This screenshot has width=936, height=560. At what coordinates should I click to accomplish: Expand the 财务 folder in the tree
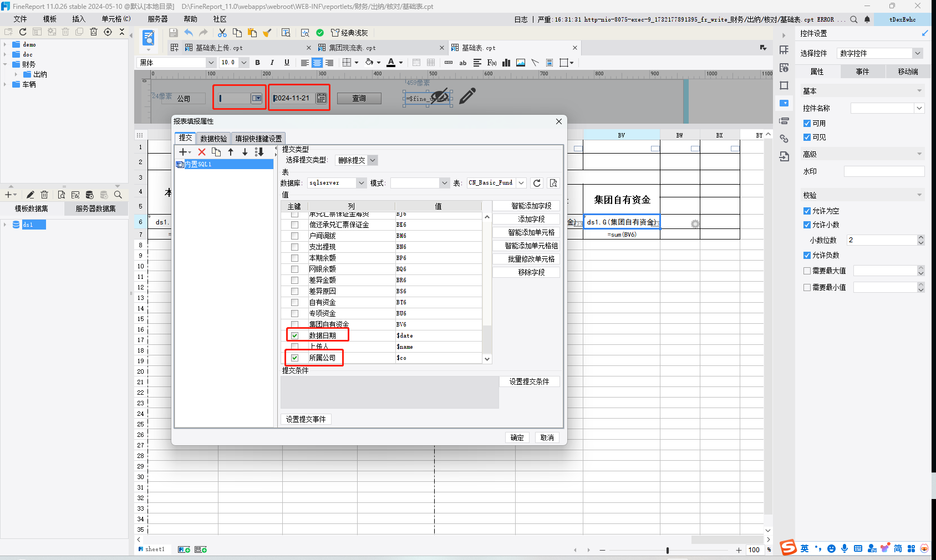coord(5,64)
